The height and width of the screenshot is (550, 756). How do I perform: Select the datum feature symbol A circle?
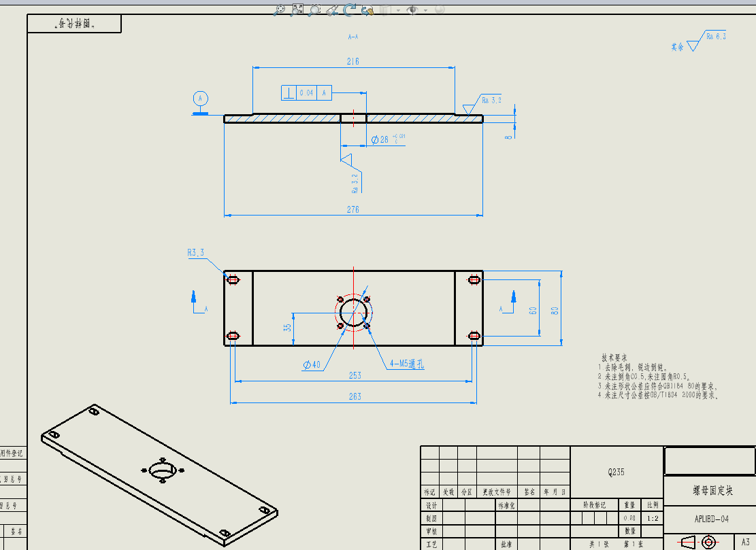[201, 99]
